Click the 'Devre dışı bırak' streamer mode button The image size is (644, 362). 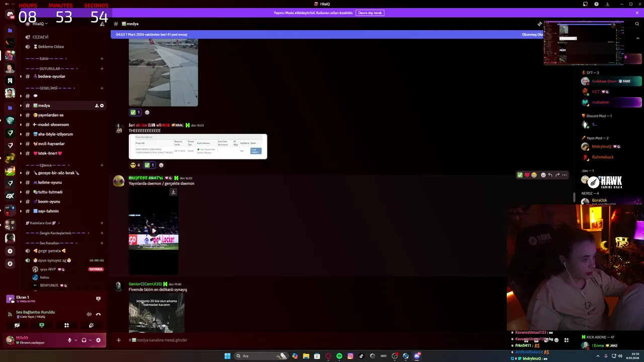pos(370,13)
